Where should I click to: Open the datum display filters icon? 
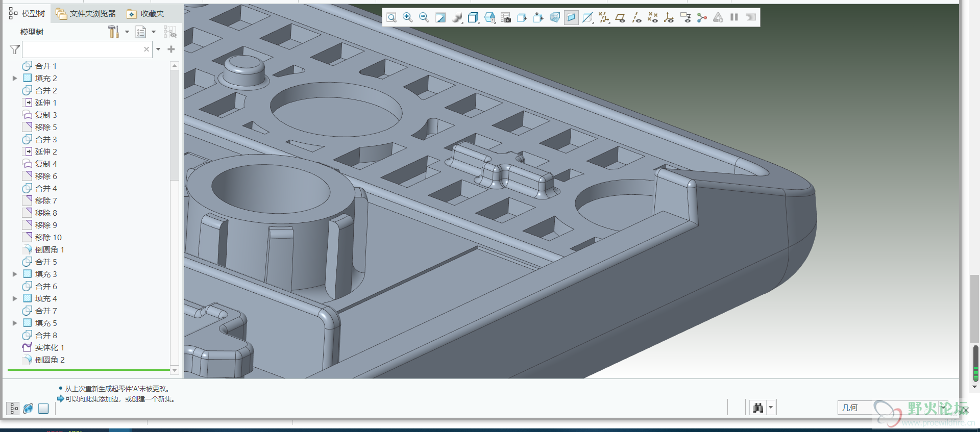(604, 18)
